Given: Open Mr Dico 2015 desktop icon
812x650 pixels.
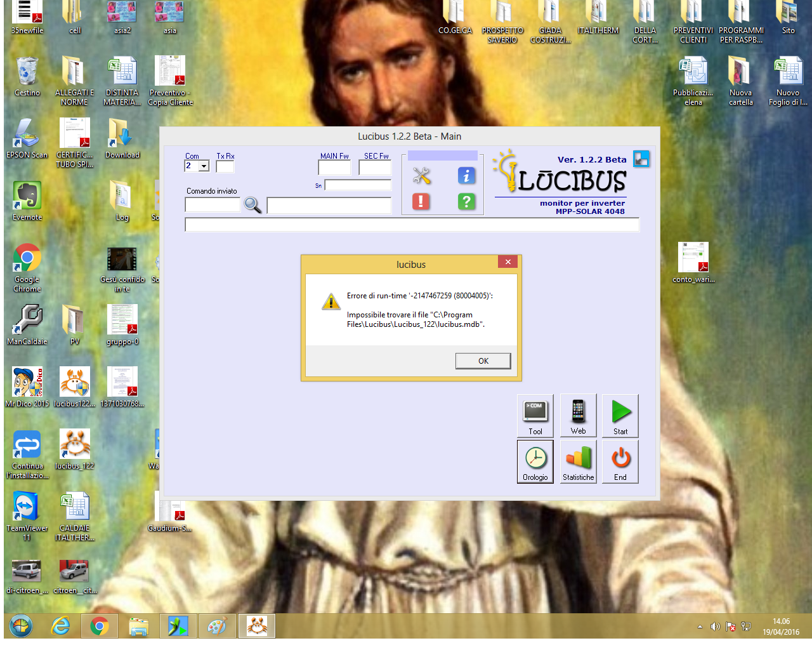Looking at the screenshot, I should (27, 387).
